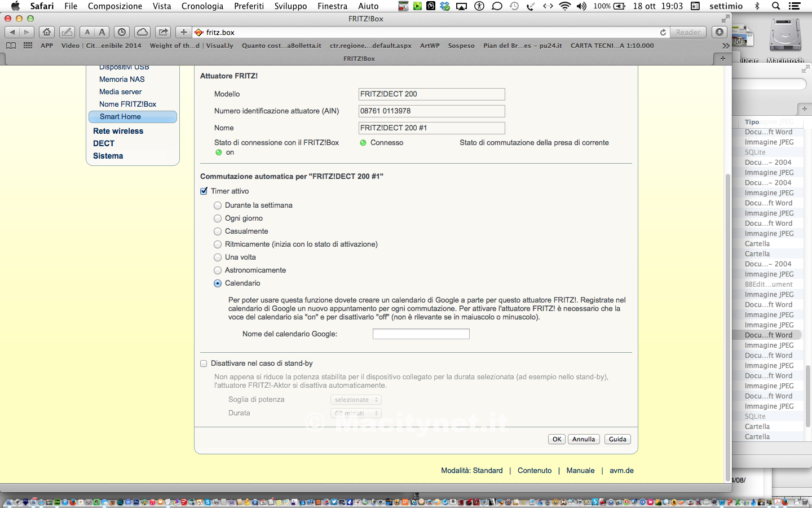Pick the 'Astronomicamente' radio button
The image size is (812, 508).
[218, 270]
